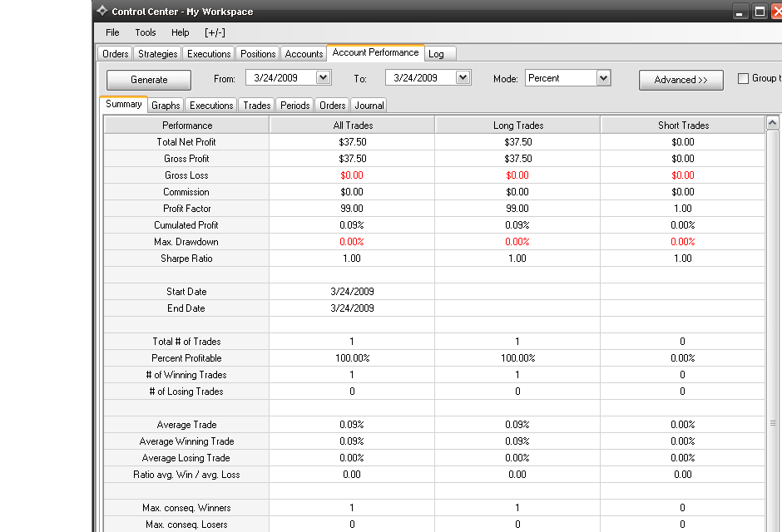Viewport: 782px width, 532px height.
Task: Select the Average Losing Trade label
Action: [186, 458]
